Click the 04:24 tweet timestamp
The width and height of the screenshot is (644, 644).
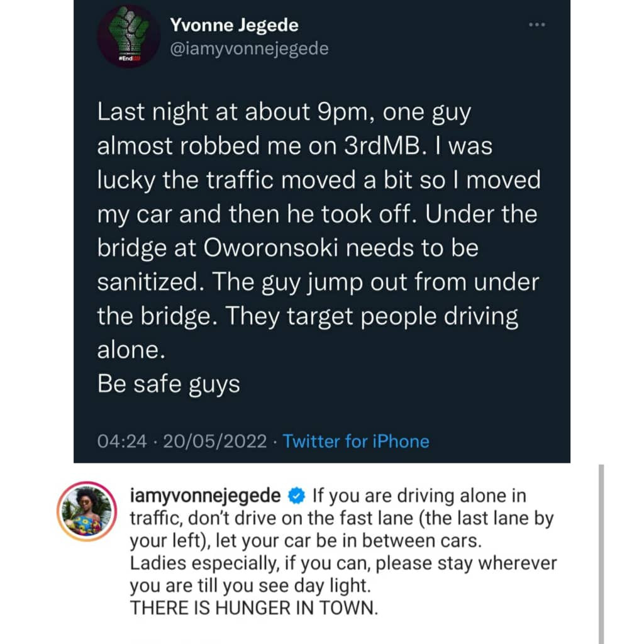[122, 441]
